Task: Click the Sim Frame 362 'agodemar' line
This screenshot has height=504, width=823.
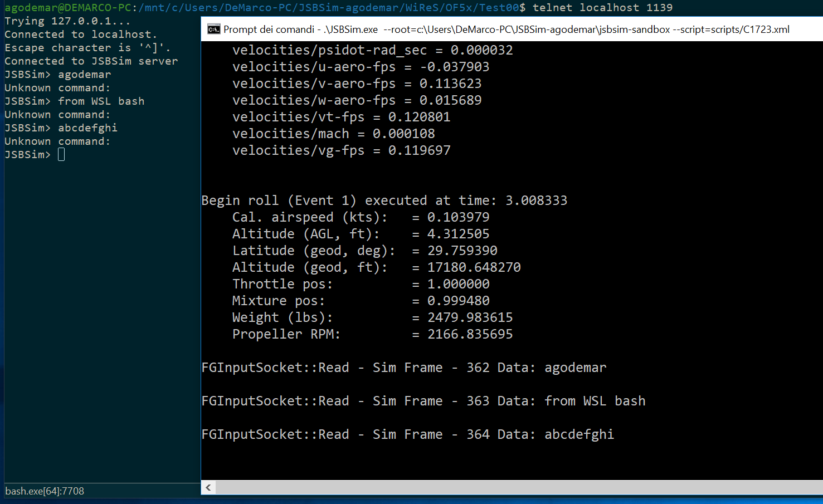Action: click(x=404, y=368)
